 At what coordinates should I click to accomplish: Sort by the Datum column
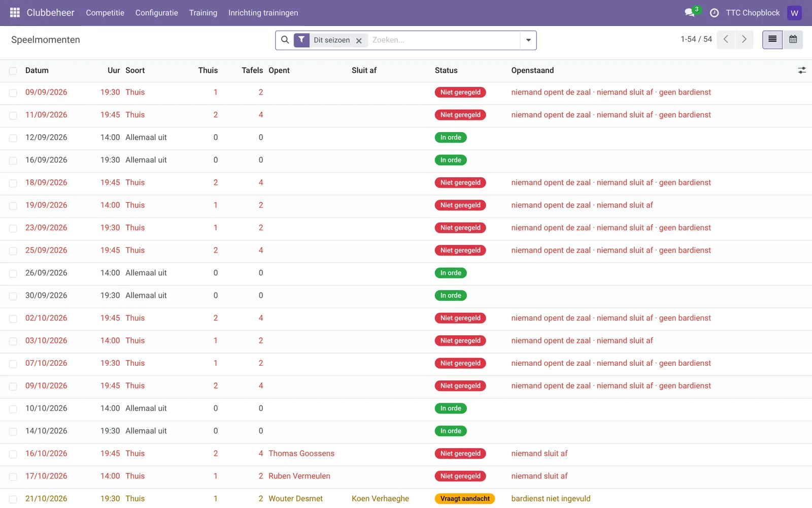(37, 71)
